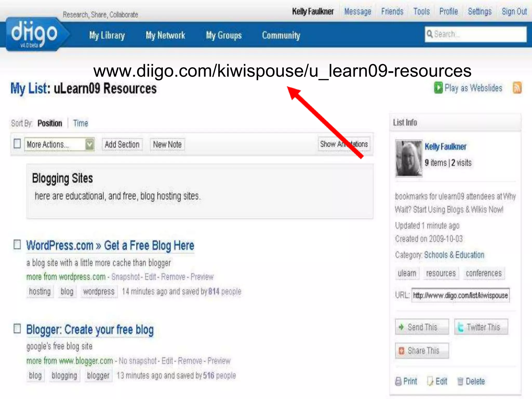Open the Blogger: Create your free blog link
This screenshot has width=532, height=399.
click(90, 330)
